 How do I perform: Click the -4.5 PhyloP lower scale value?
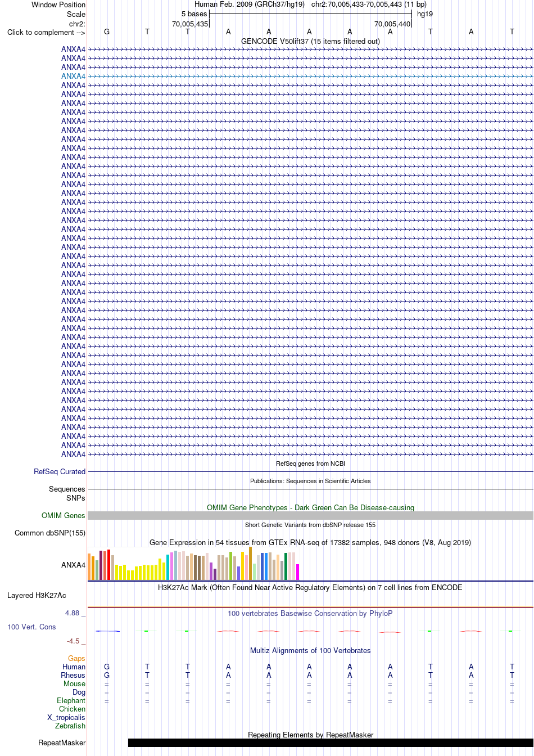(73, 641)
